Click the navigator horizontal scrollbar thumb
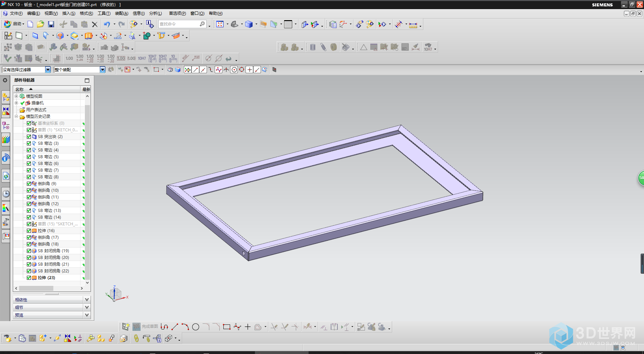 point(36,288)
